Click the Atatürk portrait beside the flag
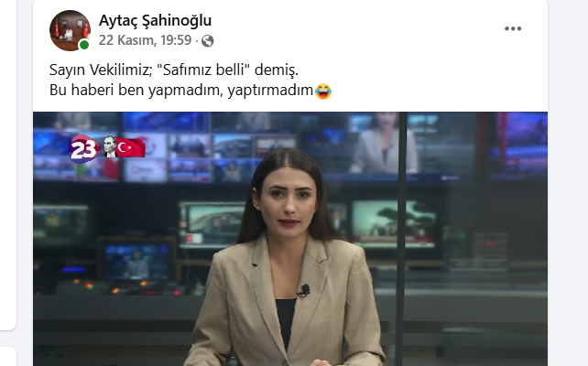588x366 pixels. pyautogui.click(x=110, y=146)
